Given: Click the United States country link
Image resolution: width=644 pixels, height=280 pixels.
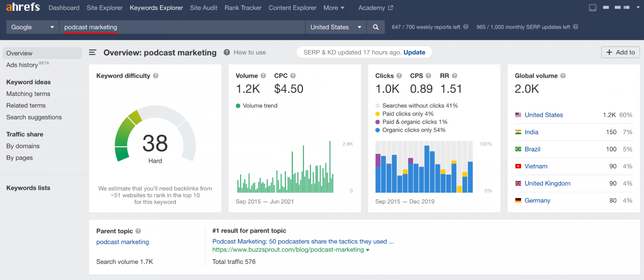Looking at the screenshot, I should click(x=544, y=115).
